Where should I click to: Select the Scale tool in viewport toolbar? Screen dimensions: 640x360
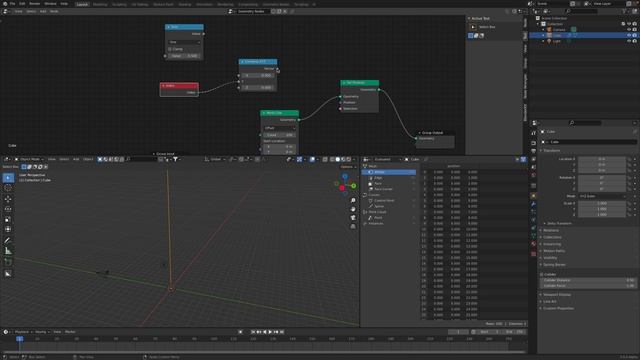(x=8, y=220)
